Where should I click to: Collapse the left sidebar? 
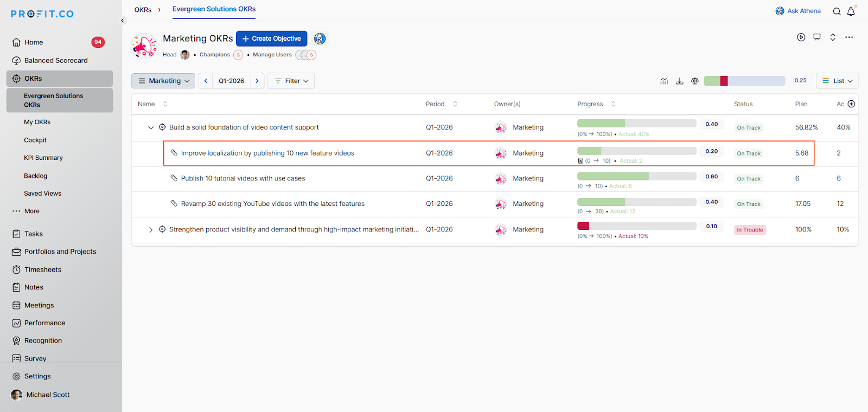click(x=123, y=21)
